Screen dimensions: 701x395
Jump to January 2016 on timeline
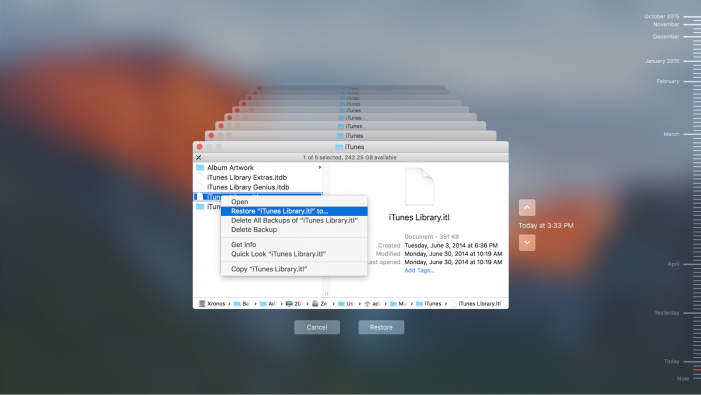coord(662,61)
